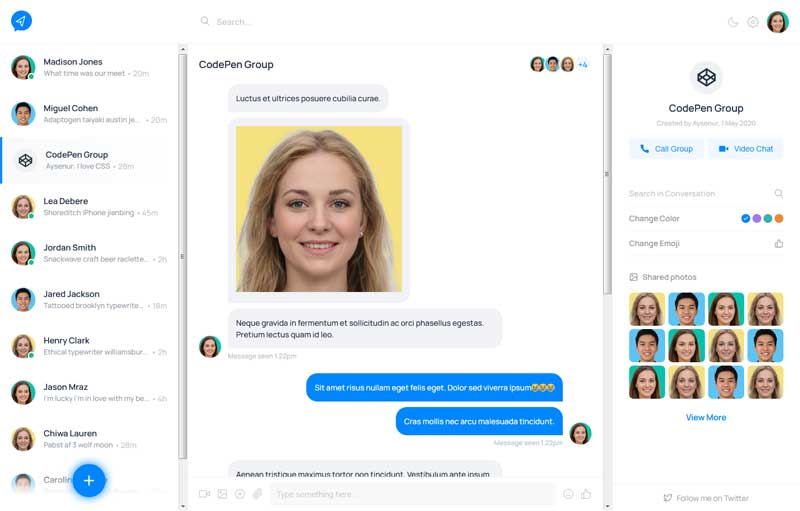The height and width of the screenshot is (511, 800).
Task: Click the Change Emoji thumbs-up icon
Action: (779, 243)
